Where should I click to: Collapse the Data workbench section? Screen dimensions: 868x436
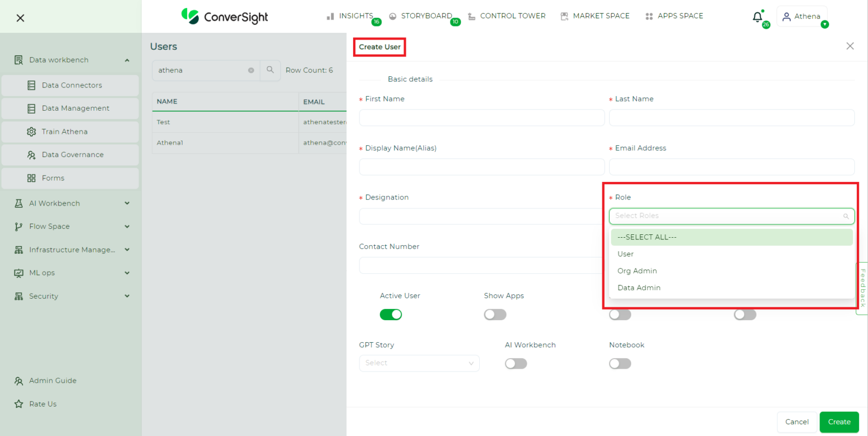click(127, 60)
